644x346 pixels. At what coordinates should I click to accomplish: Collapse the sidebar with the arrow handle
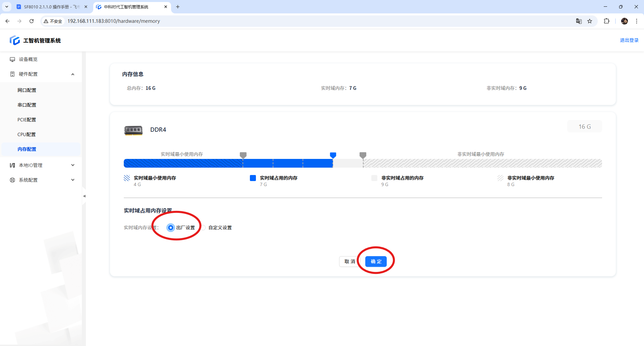(x=84, y=196)
